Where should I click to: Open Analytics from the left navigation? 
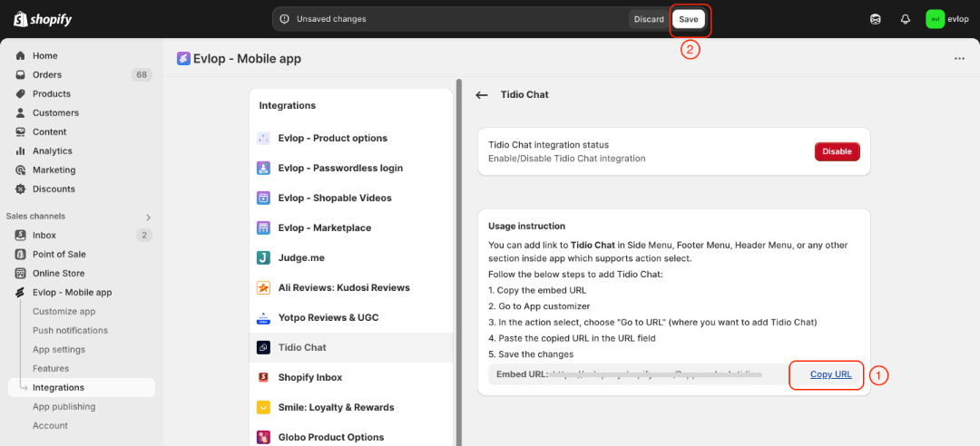coord(52,151)
